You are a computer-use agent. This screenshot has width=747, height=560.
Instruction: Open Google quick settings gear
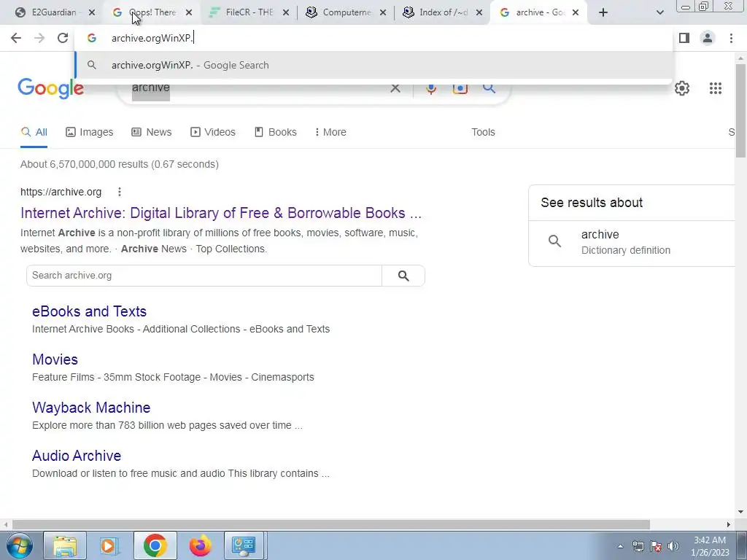pos(682,88)
